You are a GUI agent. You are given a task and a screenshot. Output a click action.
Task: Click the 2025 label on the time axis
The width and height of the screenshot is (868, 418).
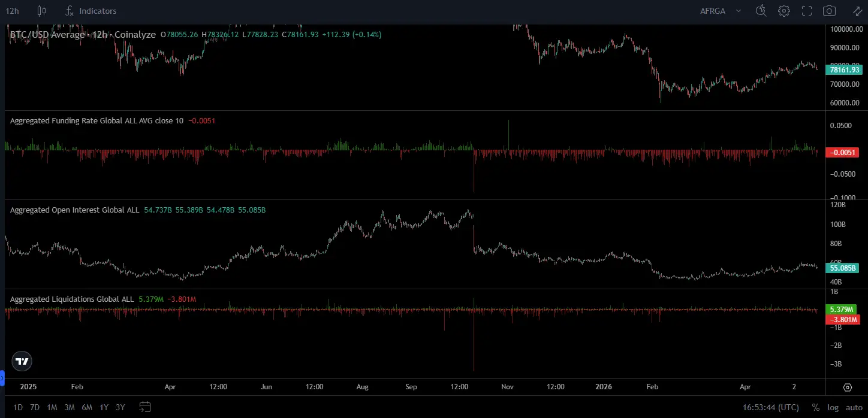(29, 387)
